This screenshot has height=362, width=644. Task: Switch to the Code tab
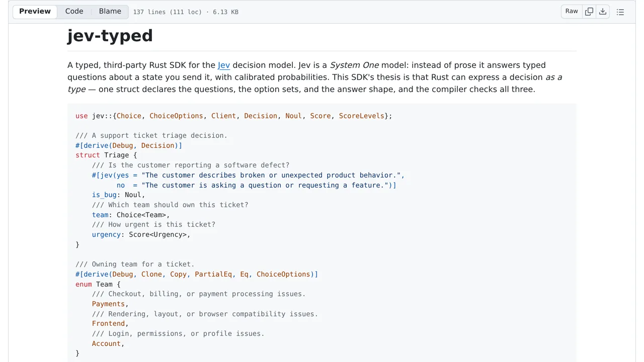(74, 12)
